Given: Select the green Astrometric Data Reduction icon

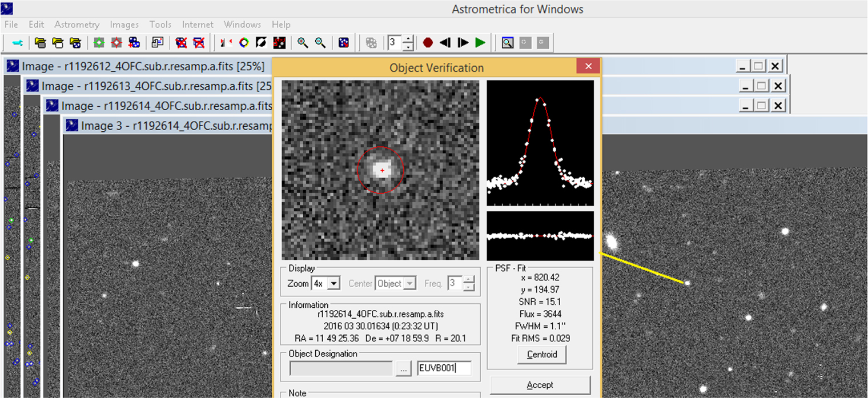Looking at the screenshot, I should pyautogui.click(x=98, y=42).
